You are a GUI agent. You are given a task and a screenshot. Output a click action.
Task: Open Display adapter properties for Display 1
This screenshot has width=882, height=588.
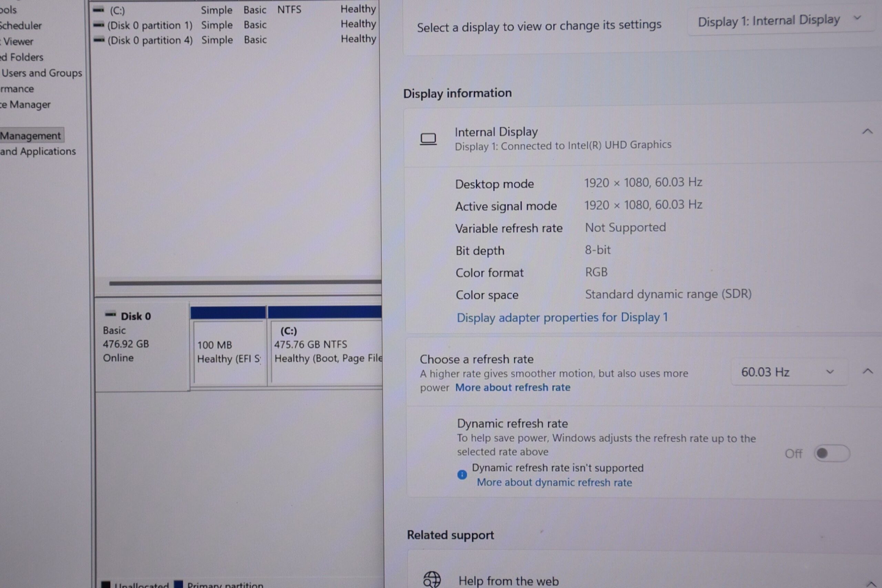562,317
